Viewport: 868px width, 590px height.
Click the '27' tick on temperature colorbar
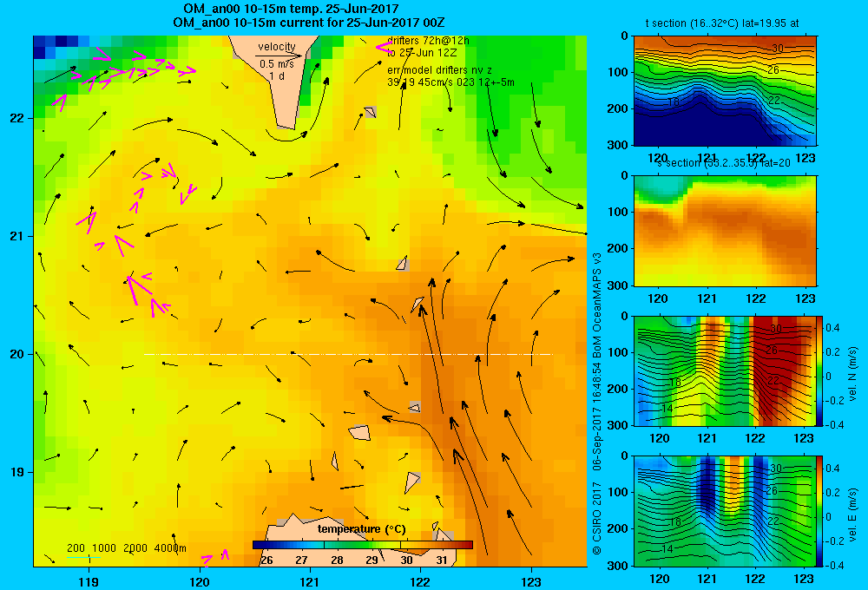point(302,560)
